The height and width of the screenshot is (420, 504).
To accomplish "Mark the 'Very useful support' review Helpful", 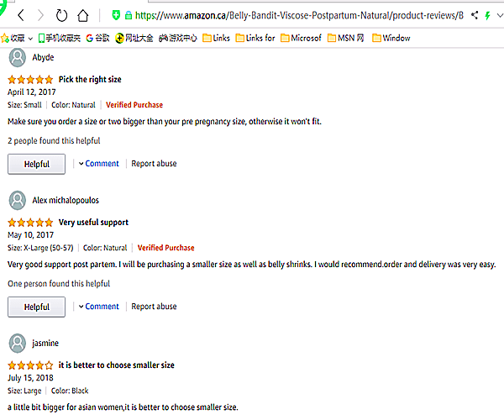I will click(37, 307).
